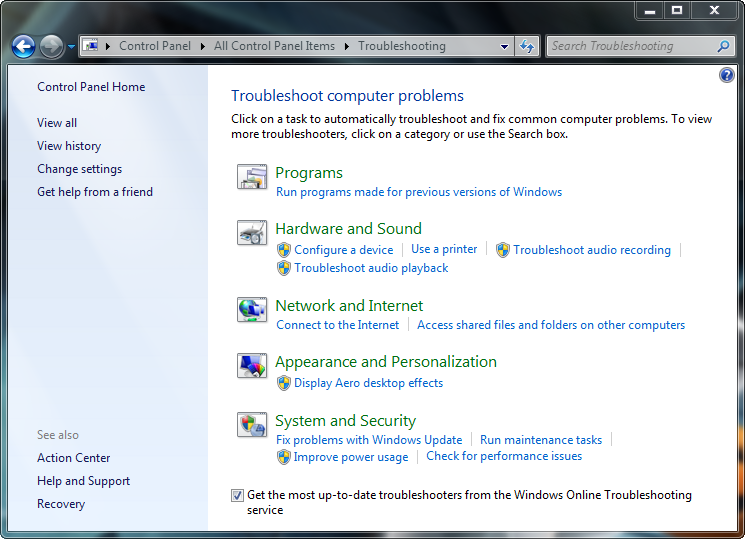Click shield icon beside Troubleshoot audio playback
This screenshot has height=539, width=745.
click(x=284, y=268)
